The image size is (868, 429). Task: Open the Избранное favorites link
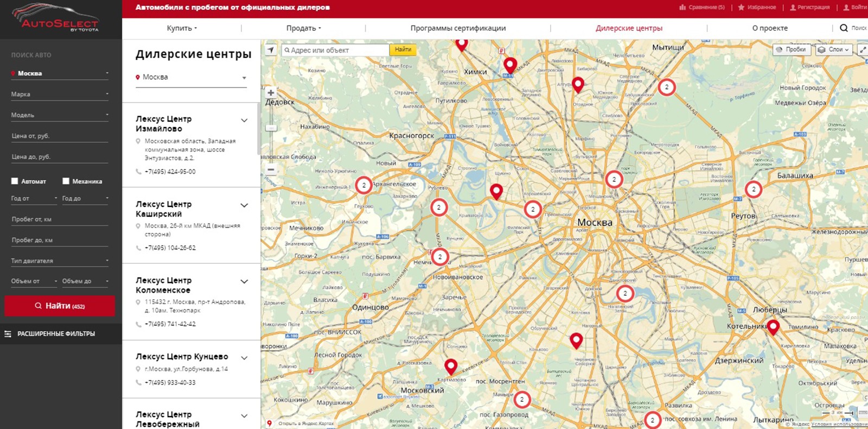tap(757, 7)
